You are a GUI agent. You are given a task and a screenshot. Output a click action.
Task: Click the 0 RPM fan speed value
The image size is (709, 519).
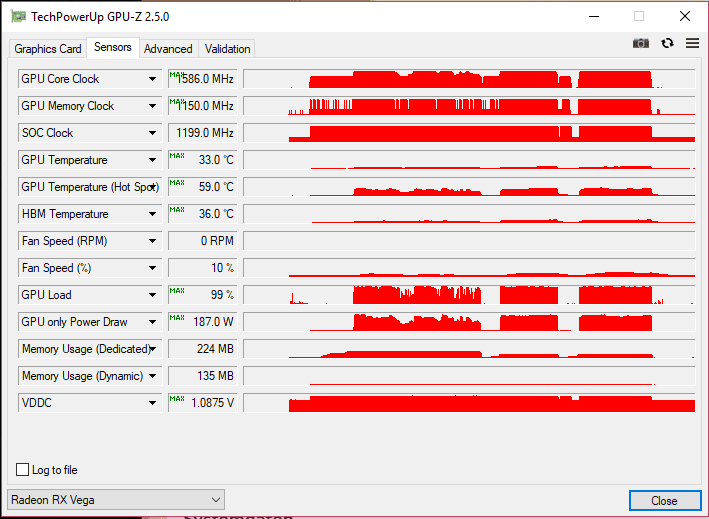(x=203, y=241)
